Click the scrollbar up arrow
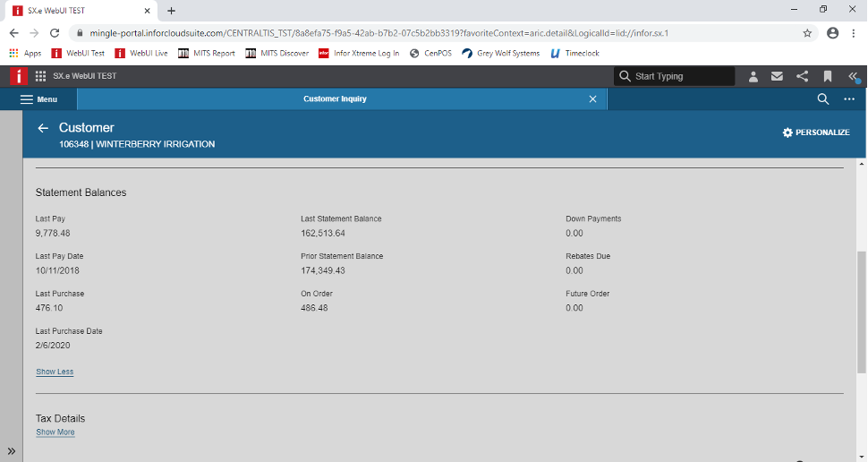 click(x=862, y=164)
